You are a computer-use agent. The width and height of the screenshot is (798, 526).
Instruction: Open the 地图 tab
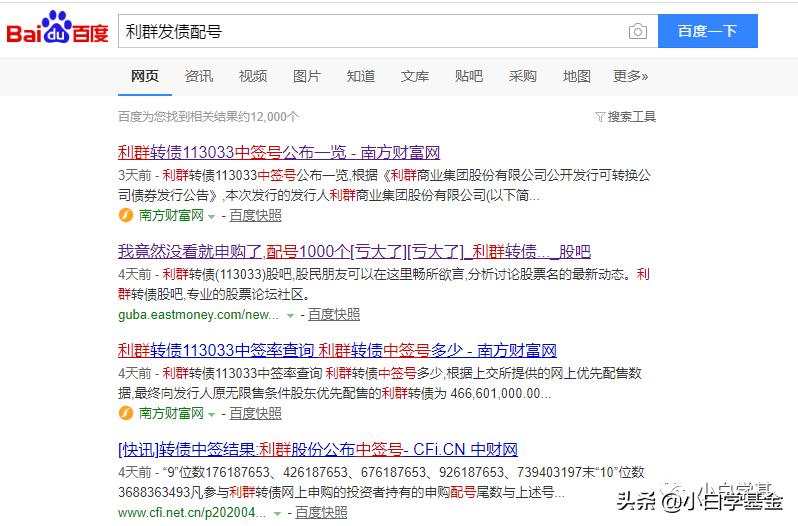[x=576, y=76]
